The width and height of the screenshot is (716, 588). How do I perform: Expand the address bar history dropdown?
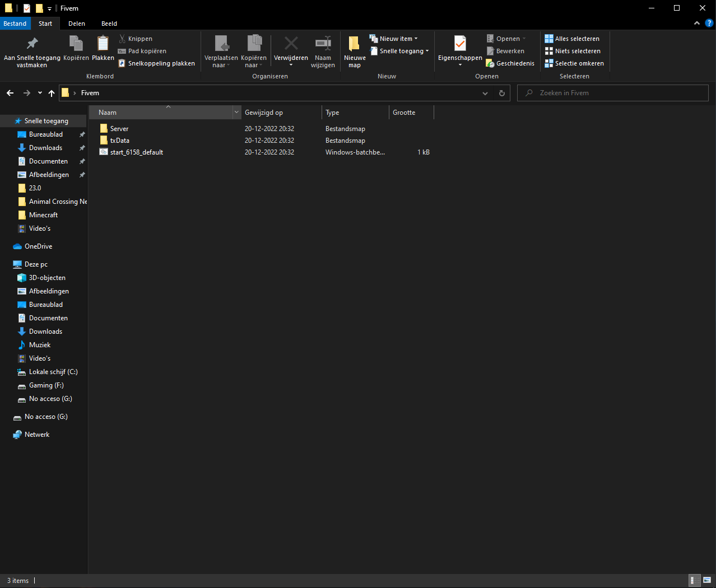click(485, 93)
